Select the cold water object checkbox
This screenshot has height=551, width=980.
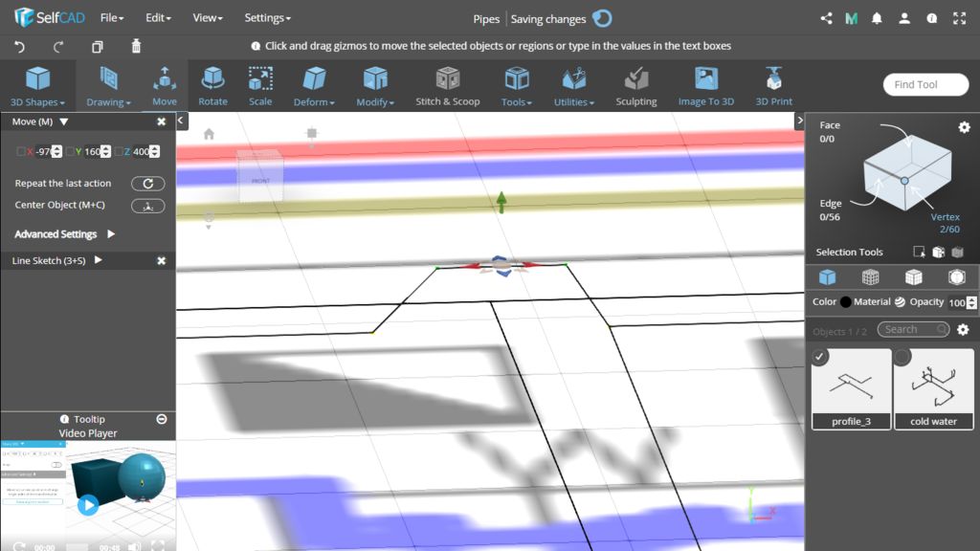[902, 358]
